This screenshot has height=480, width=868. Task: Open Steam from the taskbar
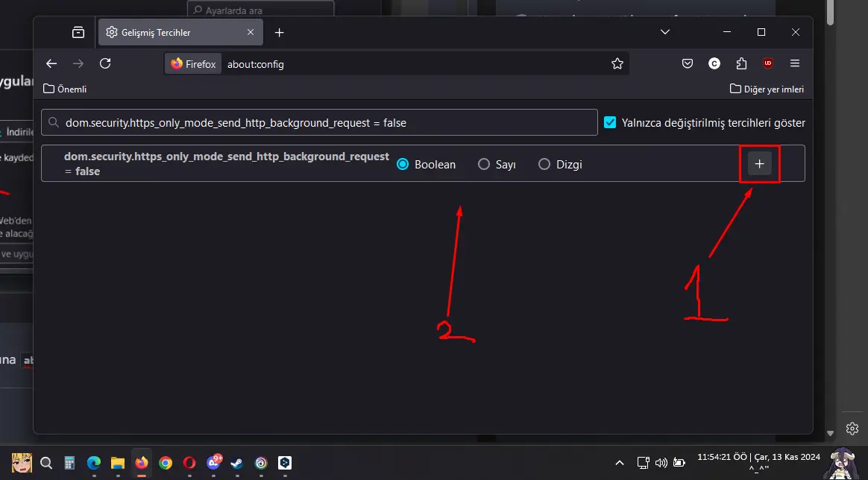[237, 463]
